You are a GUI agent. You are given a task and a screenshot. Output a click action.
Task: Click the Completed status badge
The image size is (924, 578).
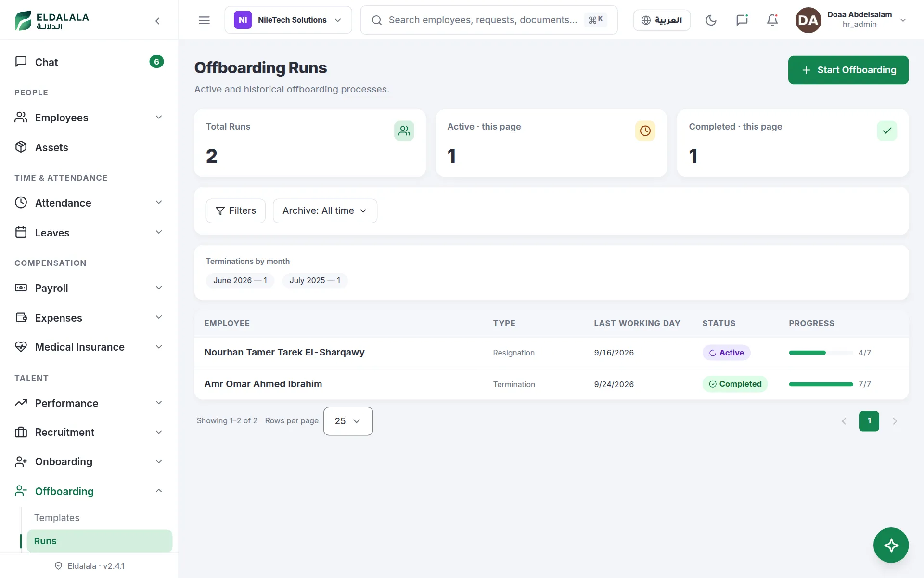pyautogui.click(x=735, y=384)
